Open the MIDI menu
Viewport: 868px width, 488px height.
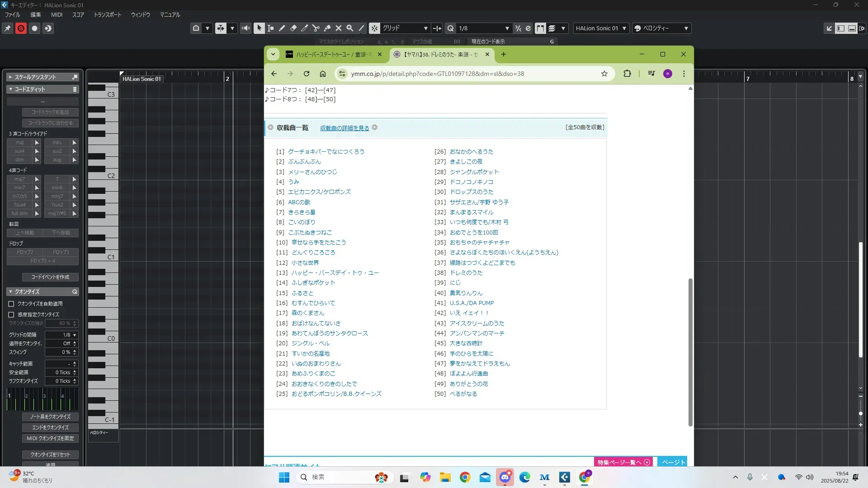[x=57, y=14]
